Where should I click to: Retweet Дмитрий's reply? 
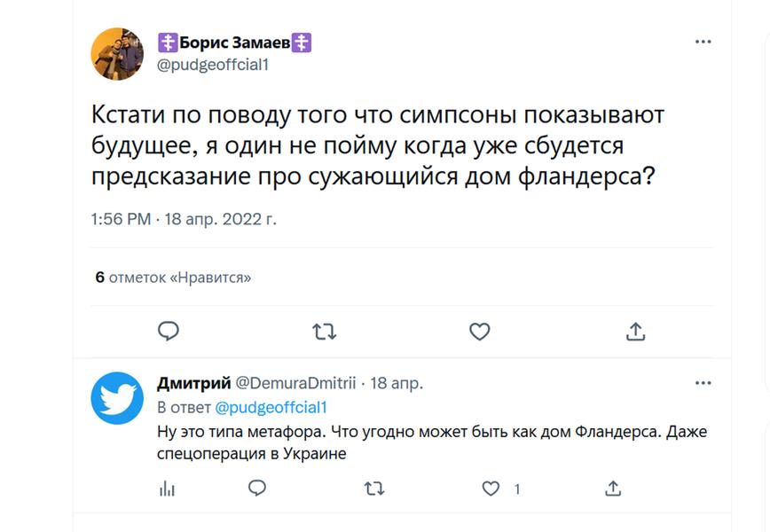374,488
